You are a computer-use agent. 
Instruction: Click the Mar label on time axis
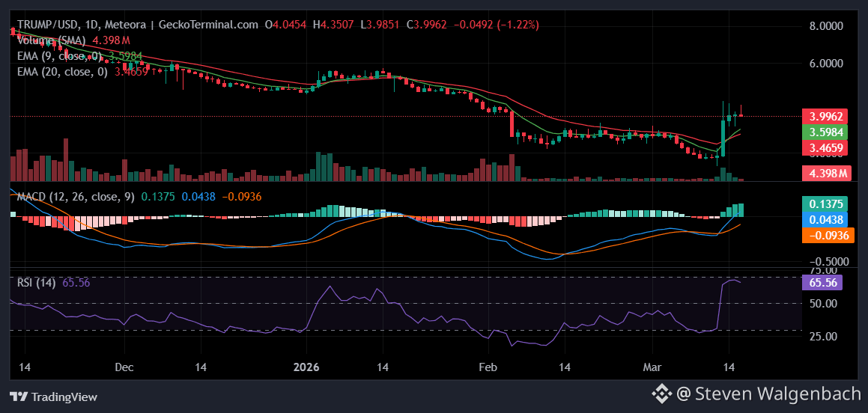(x=652, y=367)
